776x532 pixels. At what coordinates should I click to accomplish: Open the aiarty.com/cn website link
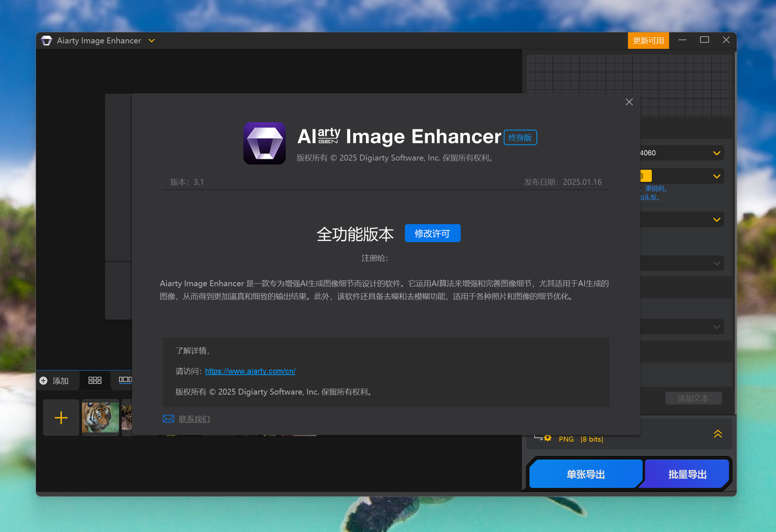tap(250, 371)
